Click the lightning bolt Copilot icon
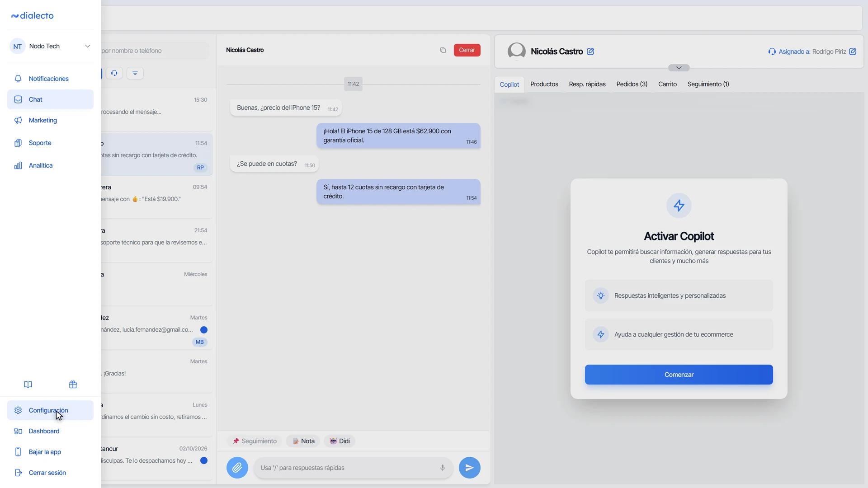868x488 pixels. (x=679, y=206)
